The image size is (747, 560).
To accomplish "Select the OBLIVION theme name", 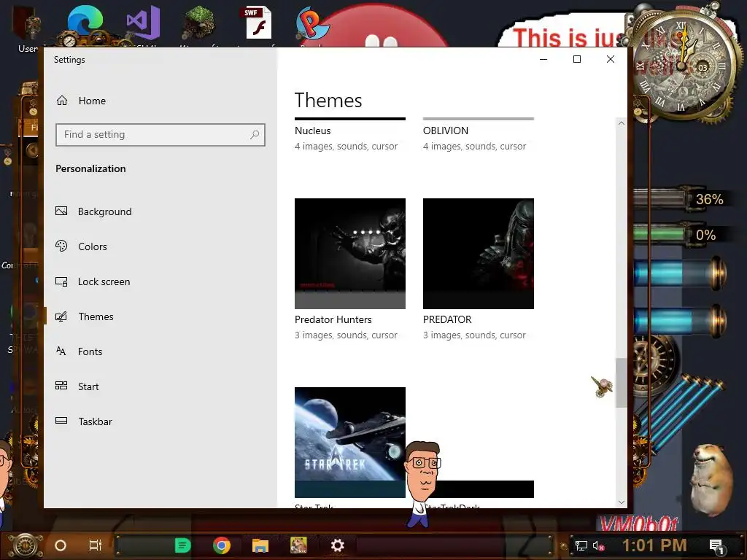I will (446, 131).
